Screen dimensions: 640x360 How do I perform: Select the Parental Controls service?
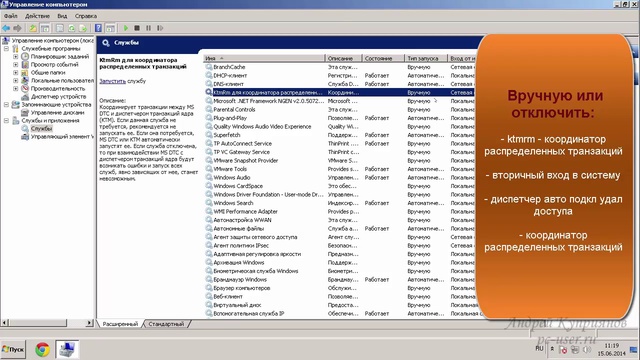[x=339, y=109]
